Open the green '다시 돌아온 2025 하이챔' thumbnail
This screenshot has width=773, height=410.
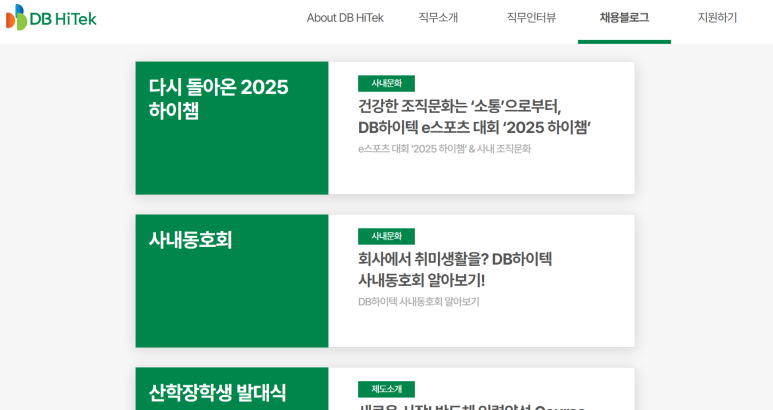(x=232, y=128)
